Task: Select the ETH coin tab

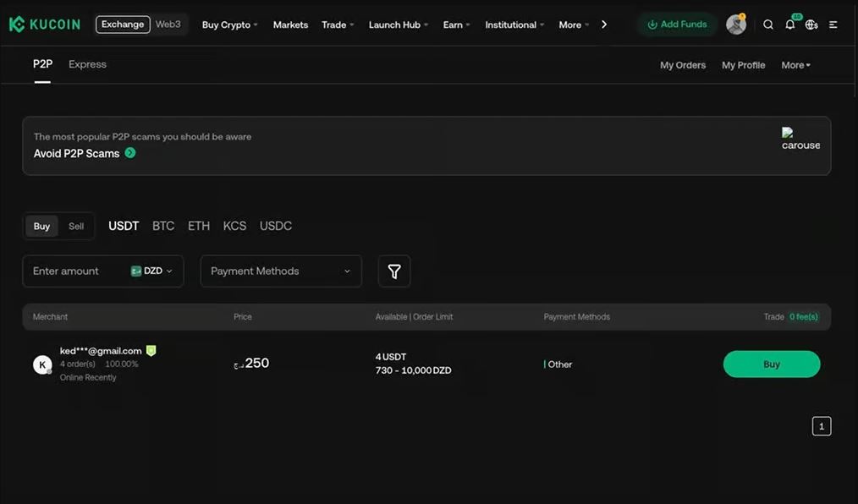Action: tap(199, 226)
